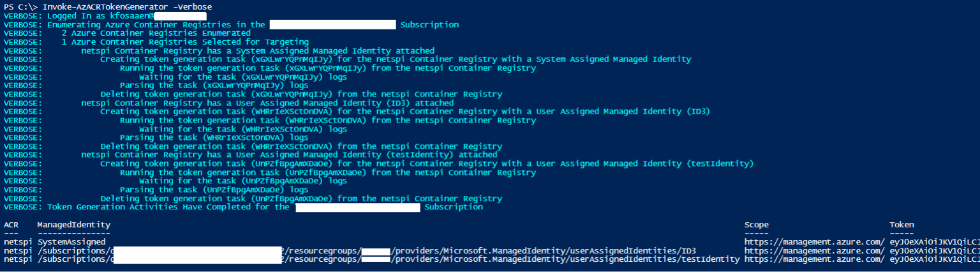Screen dimensions: 980x272
Task: Select the ManagedIdentity column header
Action: point(74,225)
